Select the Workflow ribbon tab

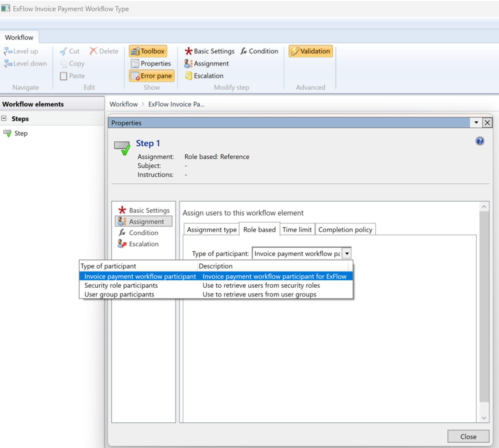pyautogui.click(x=19, y=37)
